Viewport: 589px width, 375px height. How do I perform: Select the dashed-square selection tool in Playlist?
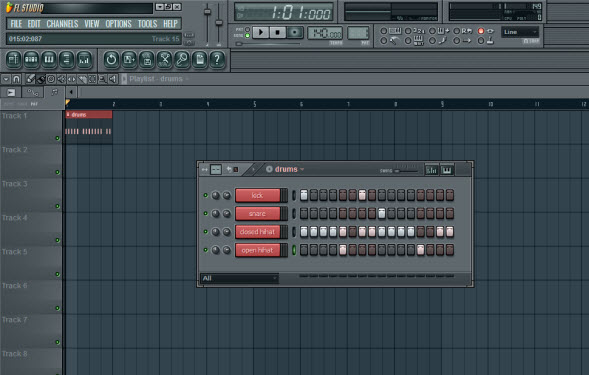(x=92, y=79)
